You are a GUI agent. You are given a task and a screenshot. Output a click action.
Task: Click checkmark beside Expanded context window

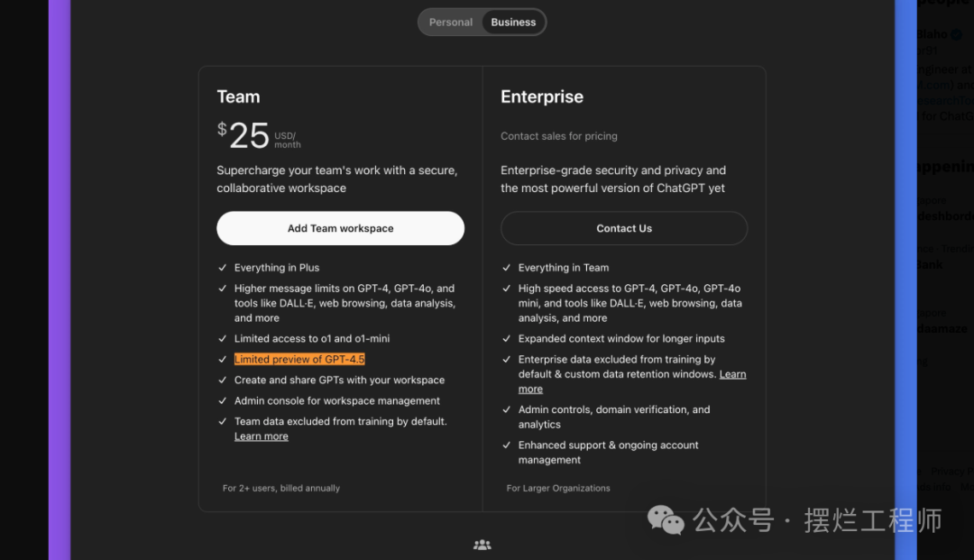[x=506, y=339]
